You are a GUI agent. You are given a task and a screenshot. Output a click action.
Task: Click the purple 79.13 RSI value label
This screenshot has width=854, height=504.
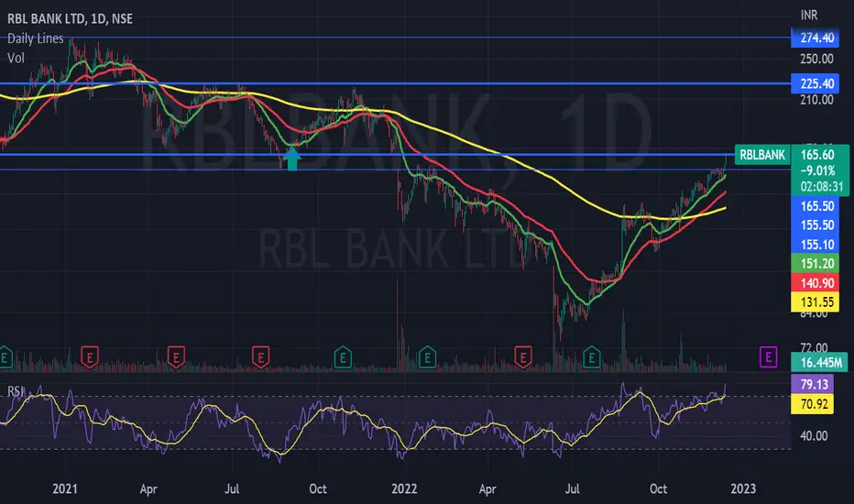(x=812, y=384)
